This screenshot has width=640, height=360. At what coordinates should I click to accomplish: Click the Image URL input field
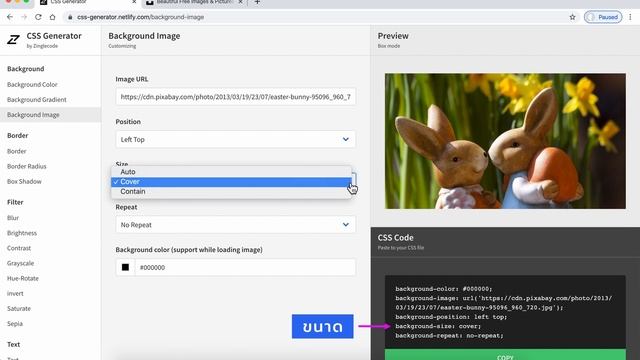pyautogui.click(x=236, y=97)
